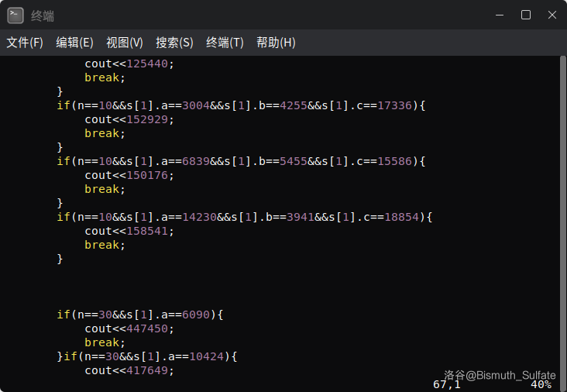
Task: Open the 文件(F) menu
Action: point(25,43)
